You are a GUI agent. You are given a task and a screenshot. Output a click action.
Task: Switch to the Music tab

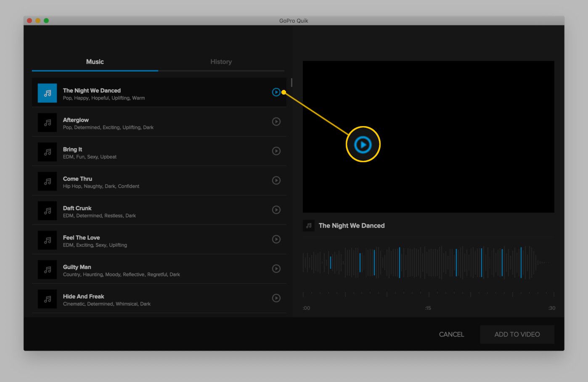95,62
